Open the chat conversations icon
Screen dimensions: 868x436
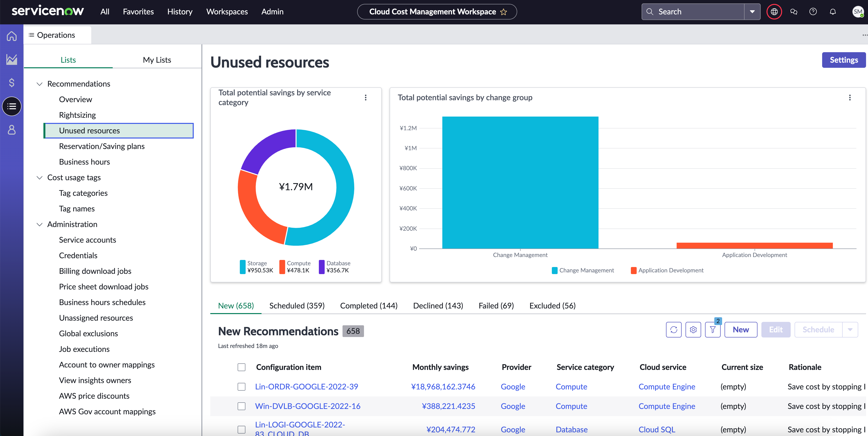[x=794, y=12]
